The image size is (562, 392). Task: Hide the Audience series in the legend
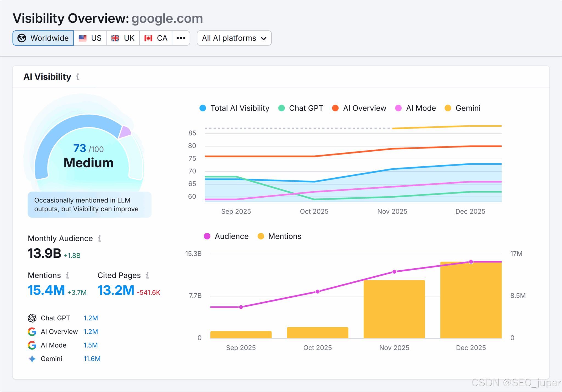tap(226, 236)
